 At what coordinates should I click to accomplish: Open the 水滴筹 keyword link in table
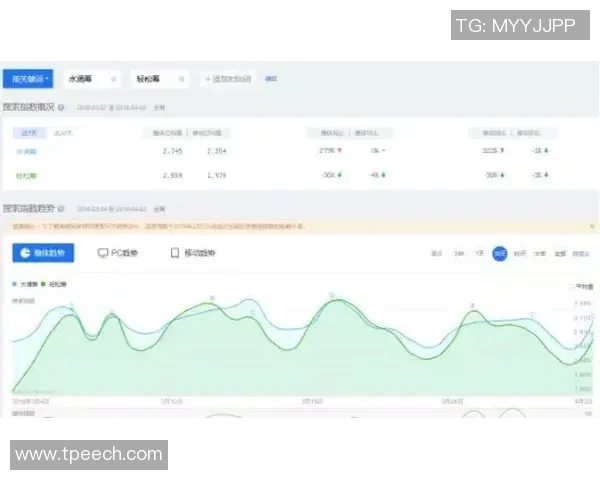(x=27, y=151)
